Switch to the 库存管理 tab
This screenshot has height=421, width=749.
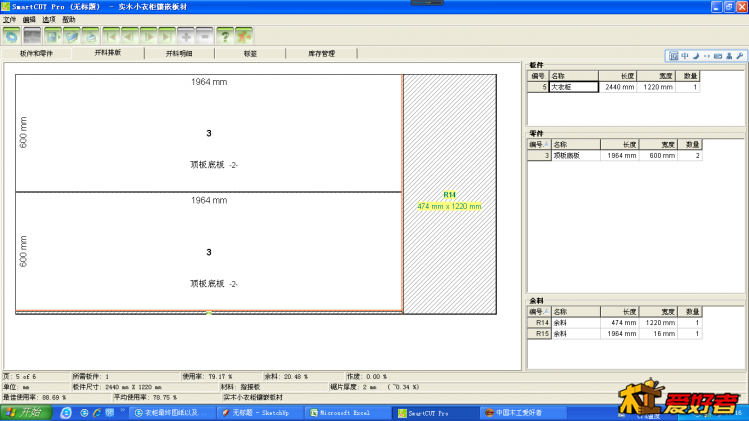tap(321, 54)
